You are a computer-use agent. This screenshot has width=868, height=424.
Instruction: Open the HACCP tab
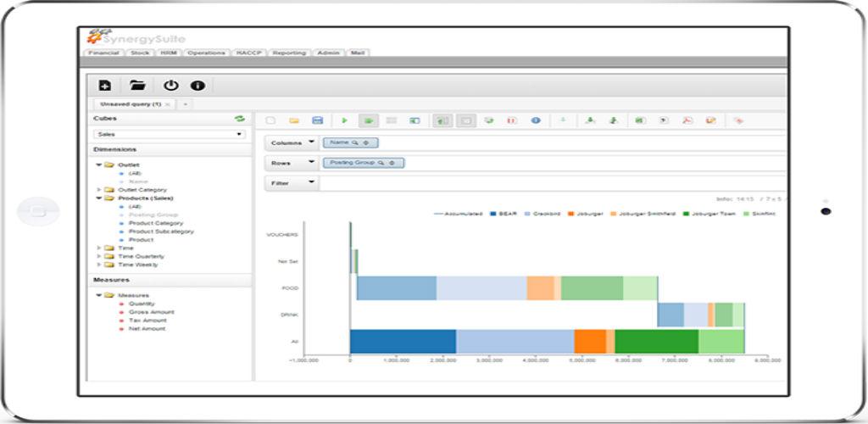pyautogui.click(x=249, y=53)
